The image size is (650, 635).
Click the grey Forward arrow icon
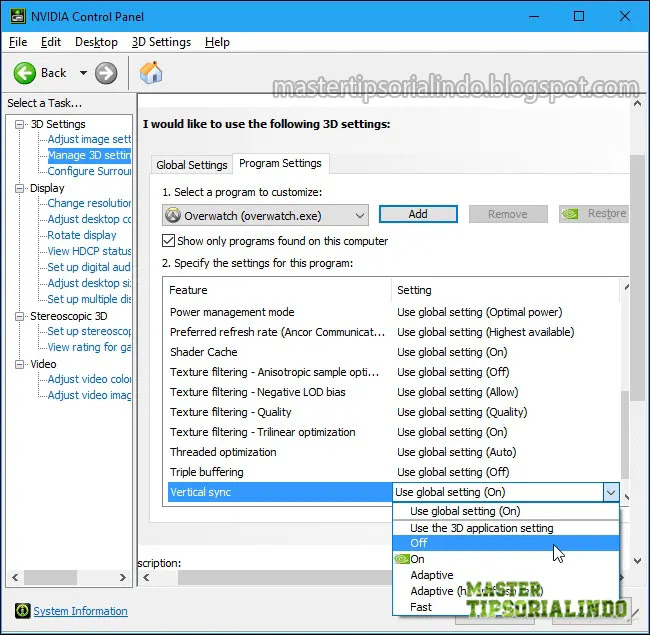pyautogui.click(x=106, y=73)
